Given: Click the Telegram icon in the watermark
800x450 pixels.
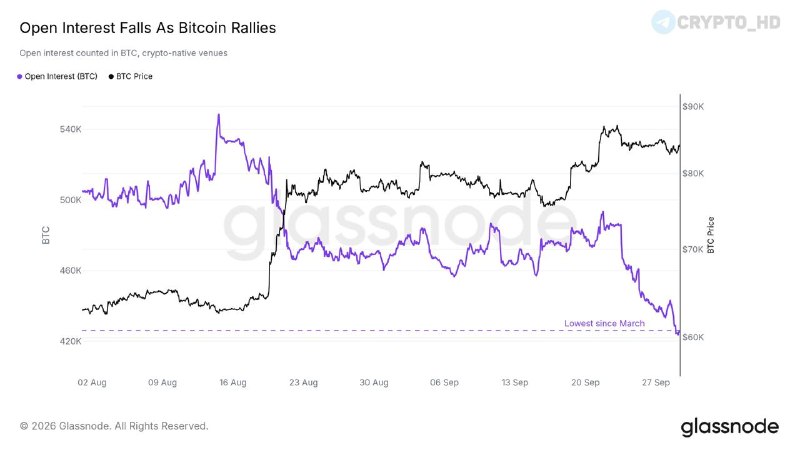Looking at the screenshot, I should click(x=663, y=22).
